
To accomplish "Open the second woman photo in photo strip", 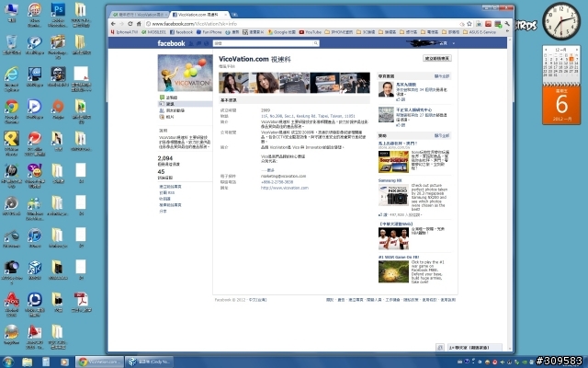I will click(264, 83).
